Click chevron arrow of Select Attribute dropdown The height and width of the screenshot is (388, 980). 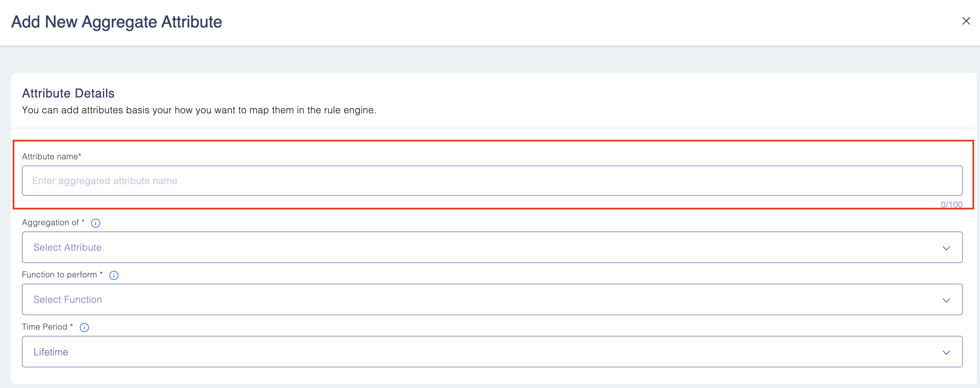[x=946, y=248]
